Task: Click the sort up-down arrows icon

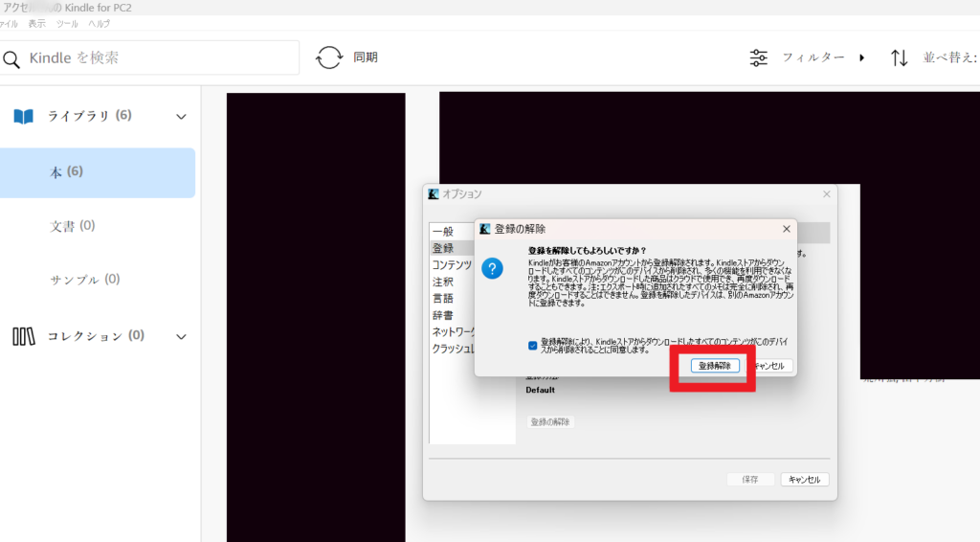Action: click(x=899, y=57)
